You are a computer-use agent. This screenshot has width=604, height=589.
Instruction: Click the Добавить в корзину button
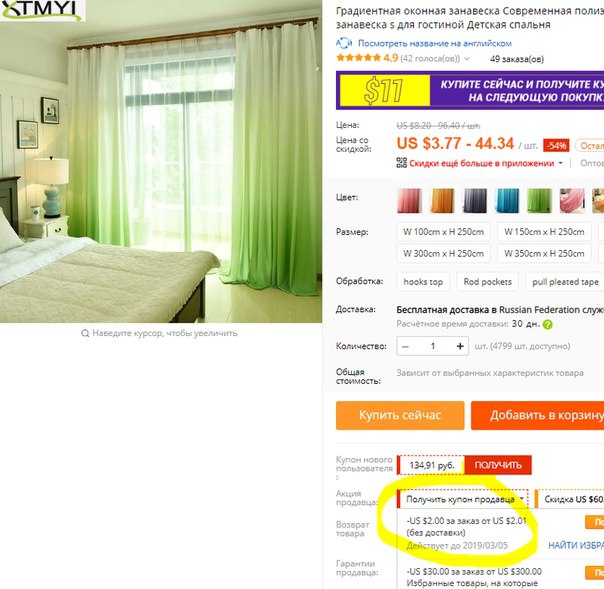[537, 415]
